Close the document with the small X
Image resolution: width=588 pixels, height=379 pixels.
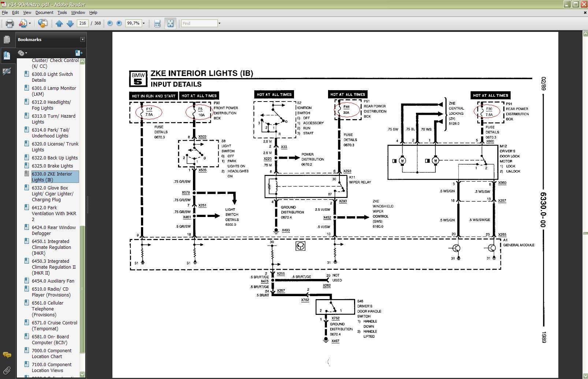[585, 12]
